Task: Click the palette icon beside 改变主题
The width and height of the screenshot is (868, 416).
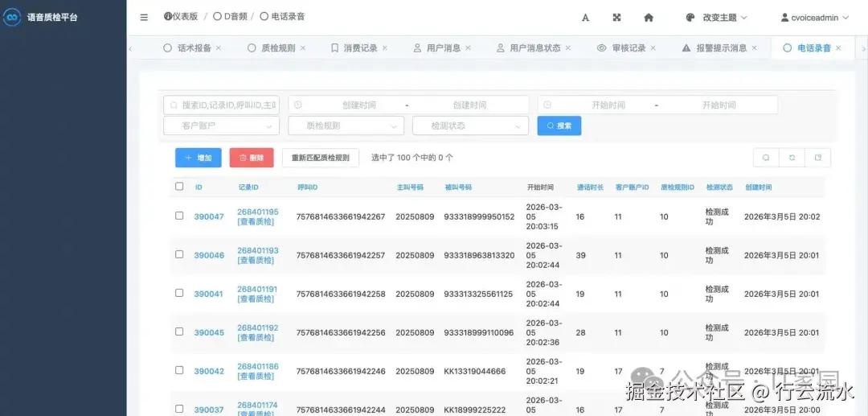Action: click(690, 18)
